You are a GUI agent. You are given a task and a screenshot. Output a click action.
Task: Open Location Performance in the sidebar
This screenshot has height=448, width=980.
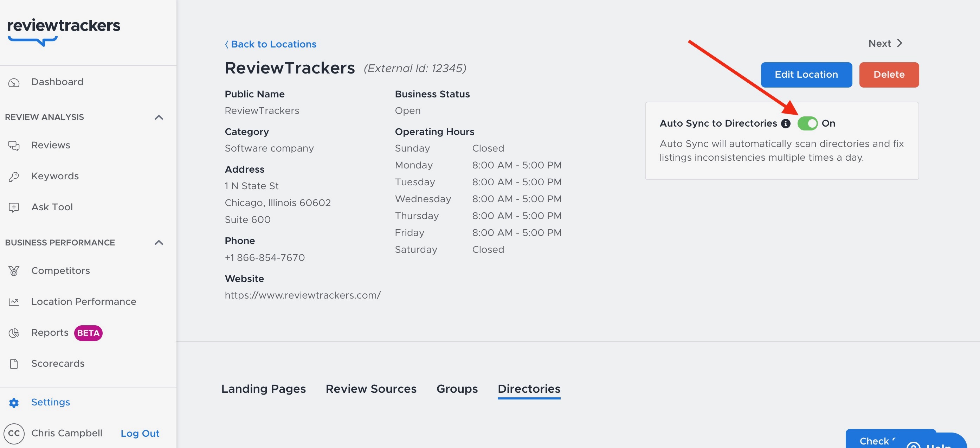(84, 301)
